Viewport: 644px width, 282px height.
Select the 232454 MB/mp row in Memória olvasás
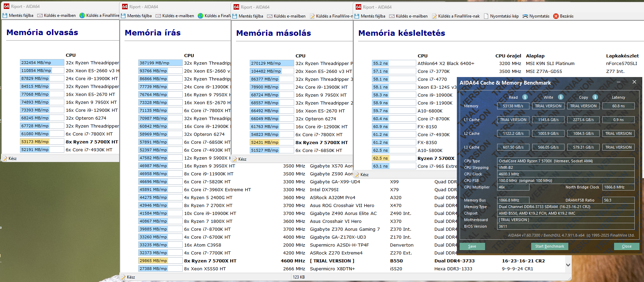tap(69, 63)
